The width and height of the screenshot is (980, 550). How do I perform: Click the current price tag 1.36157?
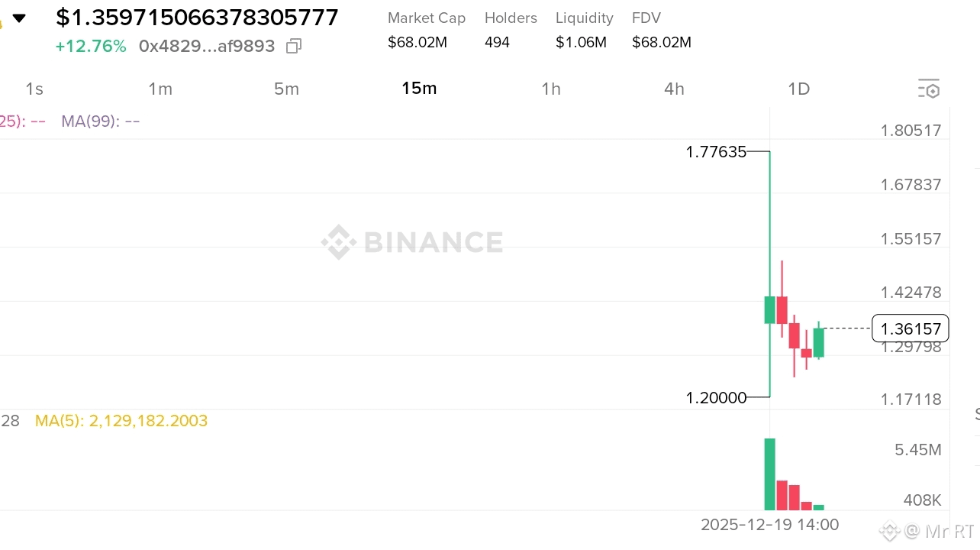(x=910, y=329)
